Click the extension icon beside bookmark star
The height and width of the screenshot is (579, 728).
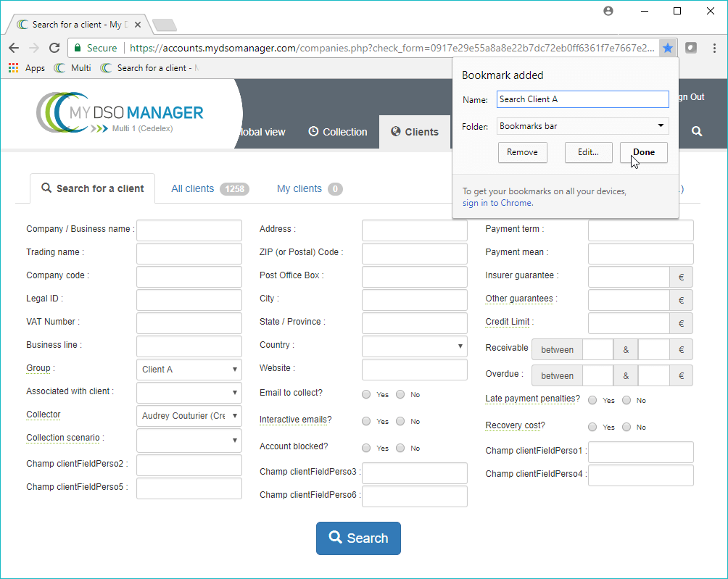(x=691, y=48)
